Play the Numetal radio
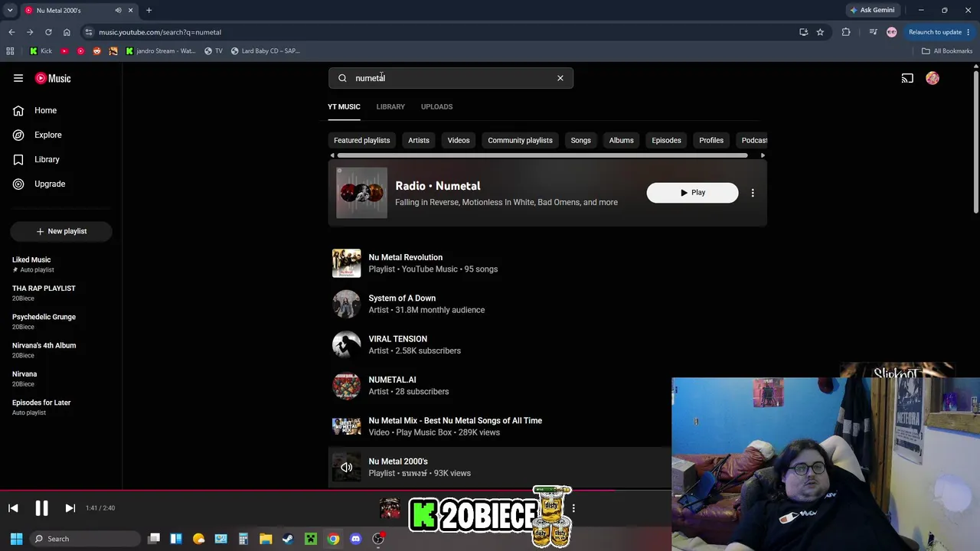Viewport: 980px width, 551px height. pos(693,193)
